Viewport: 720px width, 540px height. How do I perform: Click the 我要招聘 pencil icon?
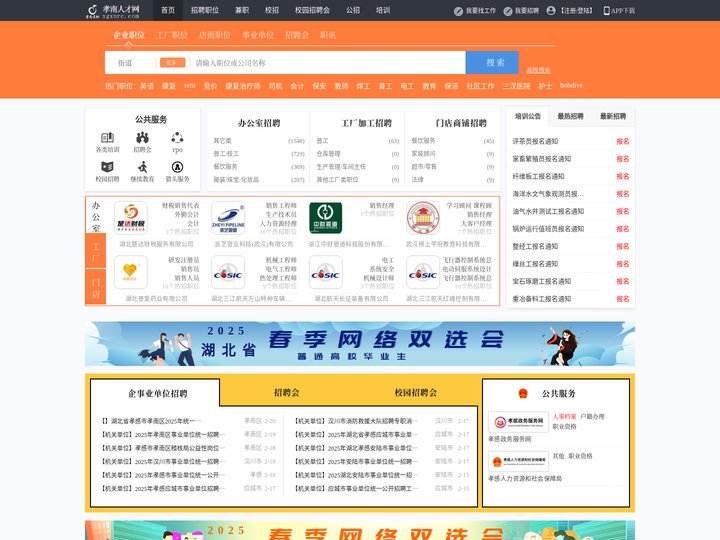coord(507,11)
